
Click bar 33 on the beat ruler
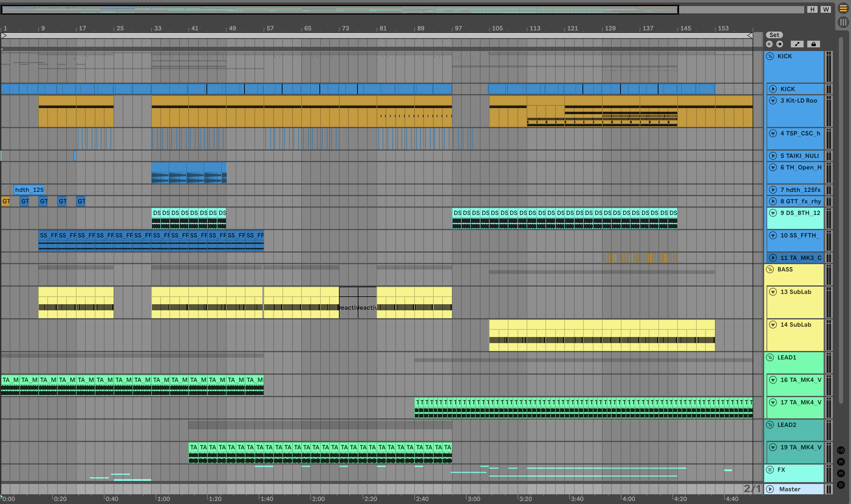click(x=158, y=28)
